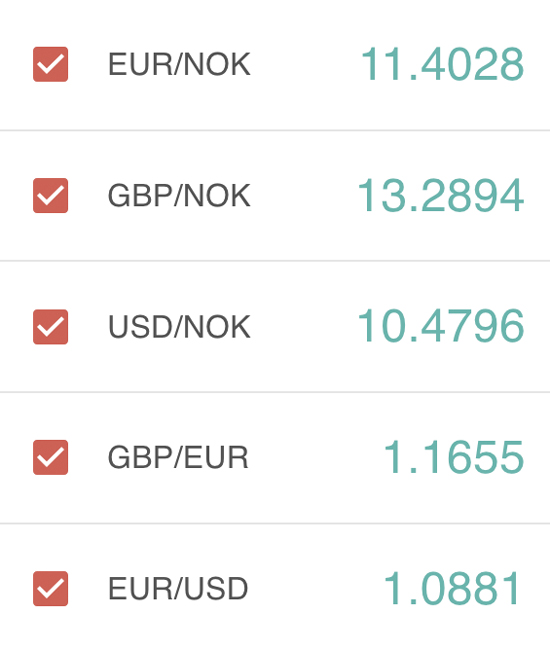Untick the EUR/USD checkbox
The height and width of the screenshot is (650, 550).
(51, 588)
